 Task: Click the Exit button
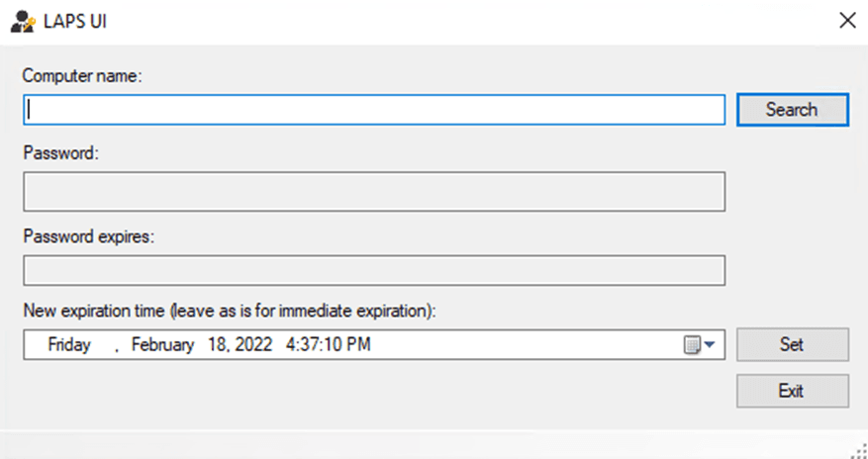tap(792, 391)
